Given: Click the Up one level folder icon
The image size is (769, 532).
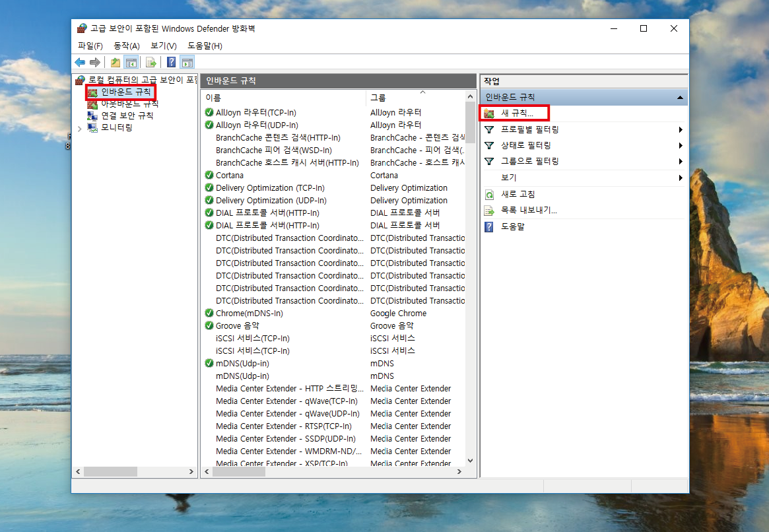Looking at the screenshot, I should (x=116, y=62).
